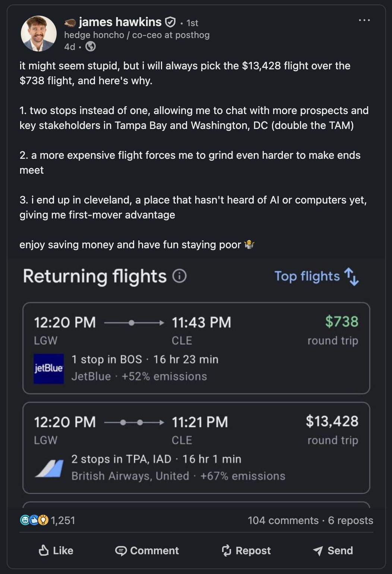392x574 pixels.
Task: Click the sort arrows icon beside Top flights
Action: click(x=351, y=277)
